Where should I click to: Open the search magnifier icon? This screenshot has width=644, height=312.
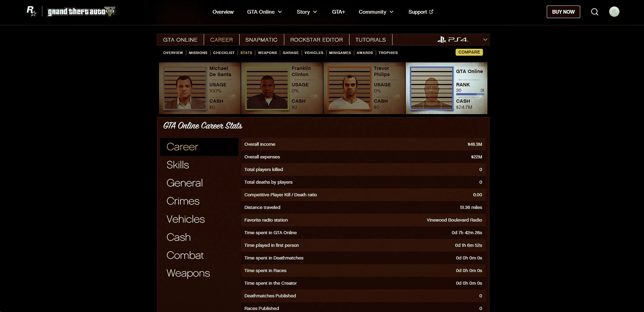coord(595,12)
